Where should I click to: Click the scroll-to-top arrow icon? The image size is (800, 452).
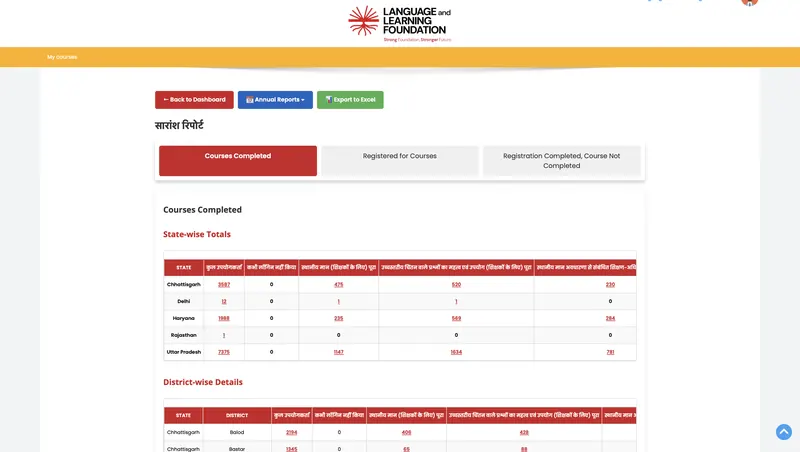[784, 432]
